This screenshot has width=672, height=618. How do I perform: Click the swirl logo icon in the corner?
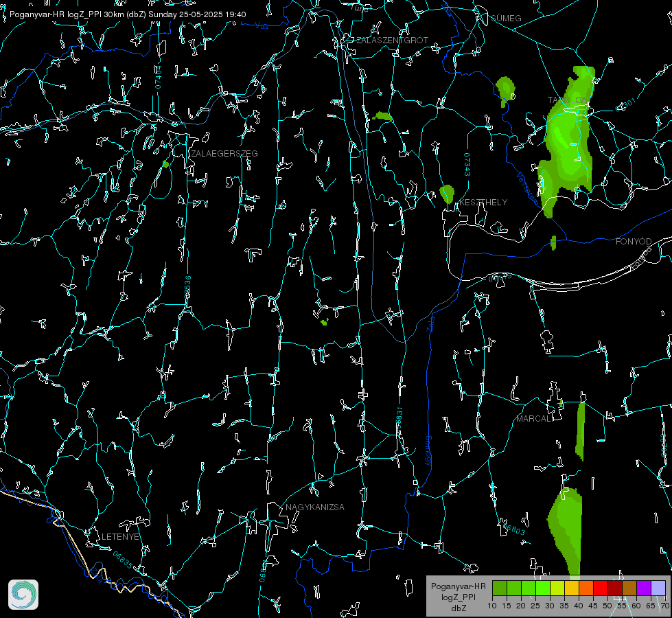tap(23, 595)
